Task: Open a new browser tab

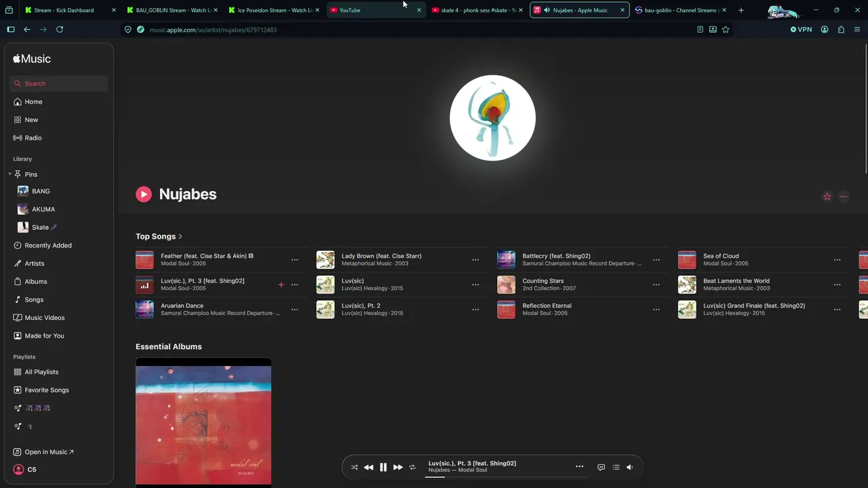Action: click(x=741, y=10)
